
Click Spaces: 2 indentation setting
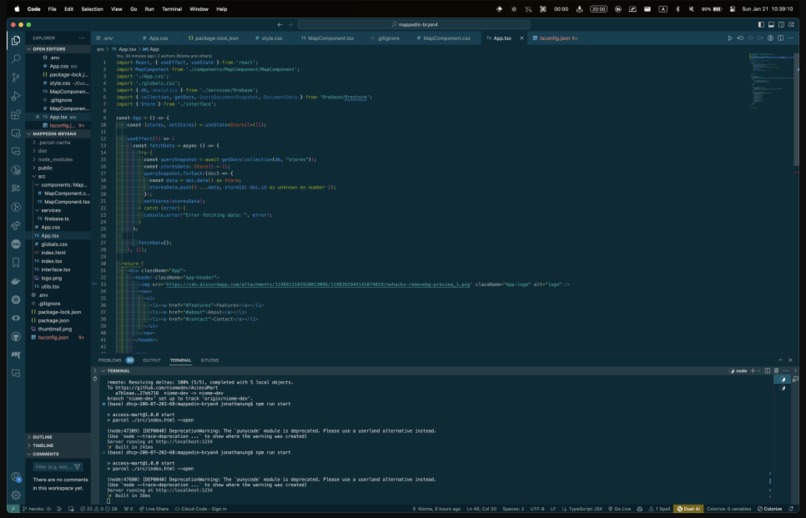point(513,509)
